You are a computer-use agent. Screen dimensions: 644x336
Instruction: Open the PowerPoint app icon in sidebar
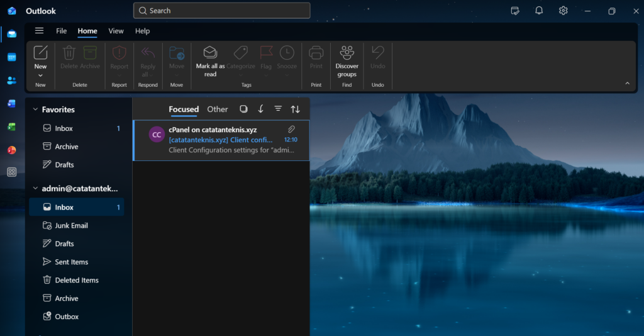pos(12,150)
